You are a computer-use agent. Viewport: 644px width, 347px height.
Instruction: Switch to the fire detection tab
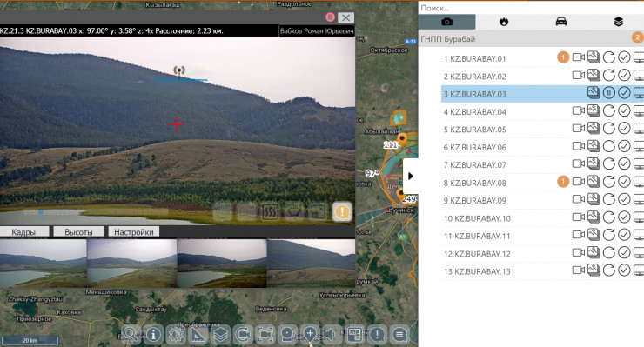click(x=504, y=22)
